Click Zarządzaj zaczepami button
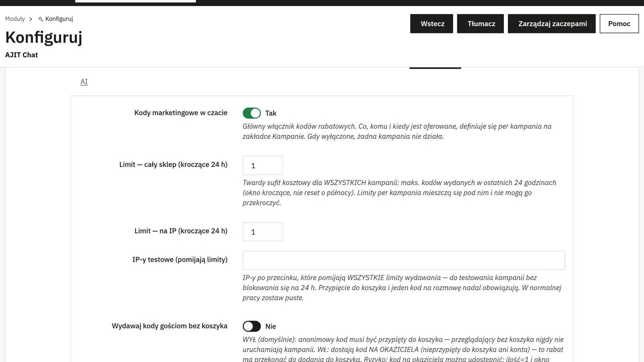The height and width of the screenshot is (362, 644). 552,24
